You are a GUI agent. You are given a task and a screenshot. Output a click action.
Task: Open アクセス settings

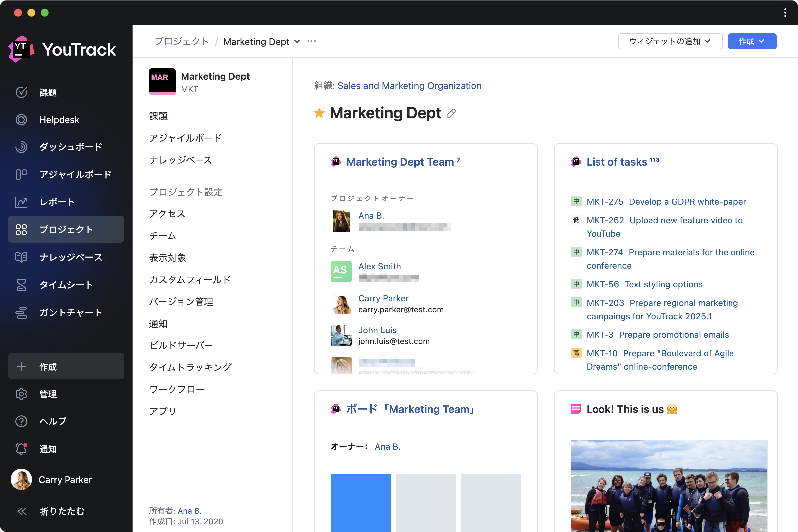[167, 213]
